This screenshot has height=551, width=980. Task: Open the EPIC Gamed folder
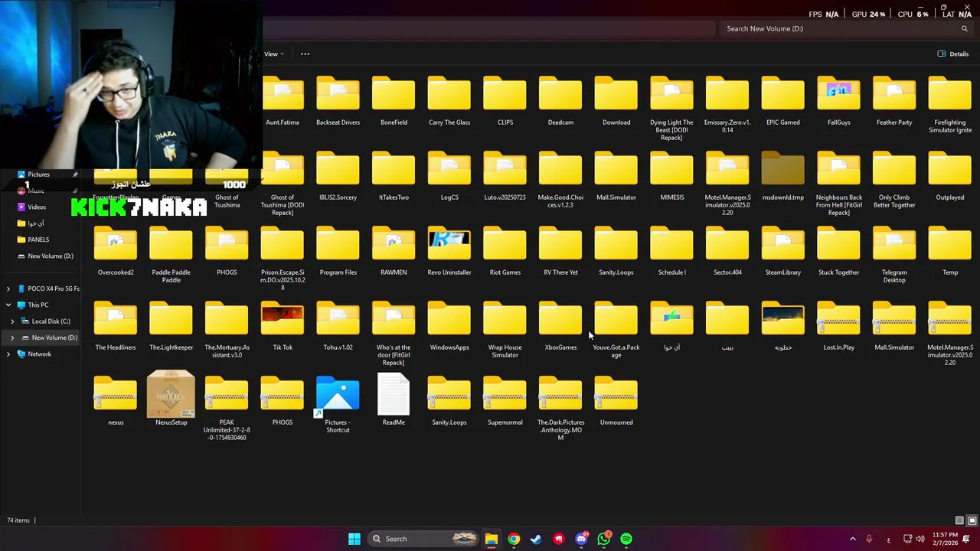coord(783,101)
